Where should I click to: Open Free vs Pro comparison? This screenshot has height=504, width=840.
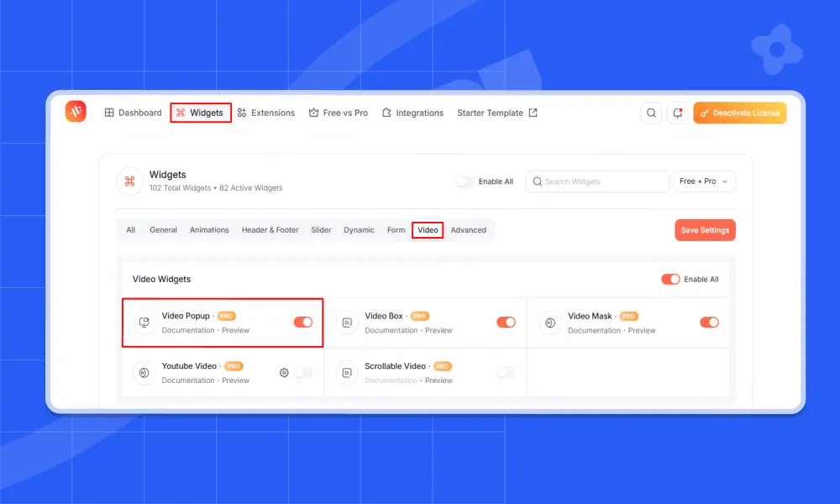(339, 113)
